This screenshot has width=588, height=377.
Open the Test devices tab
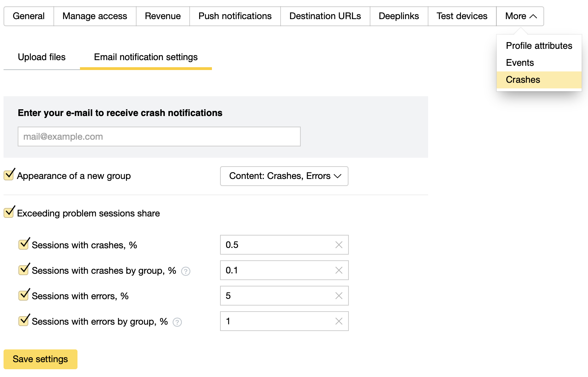462,16
